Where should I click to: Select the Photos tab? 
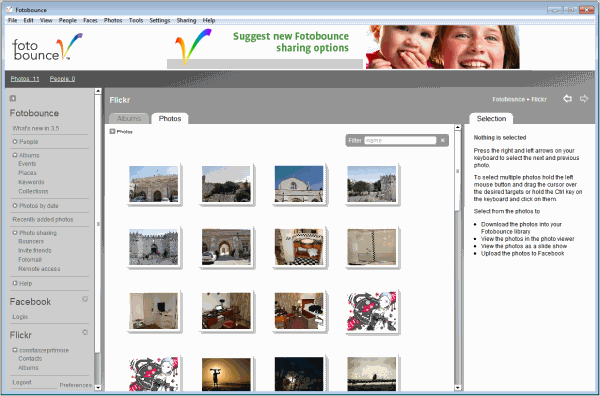click(170, 119)
